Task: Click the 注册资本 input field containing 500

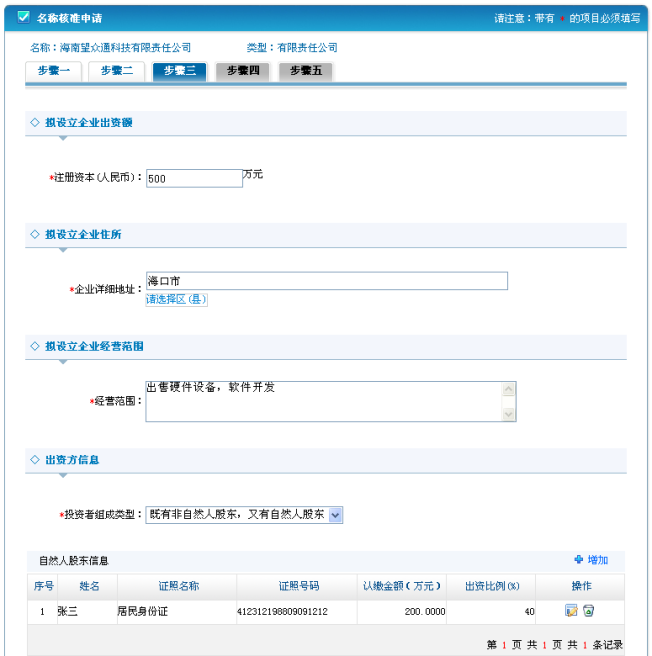Action: (x=194, y=179)
